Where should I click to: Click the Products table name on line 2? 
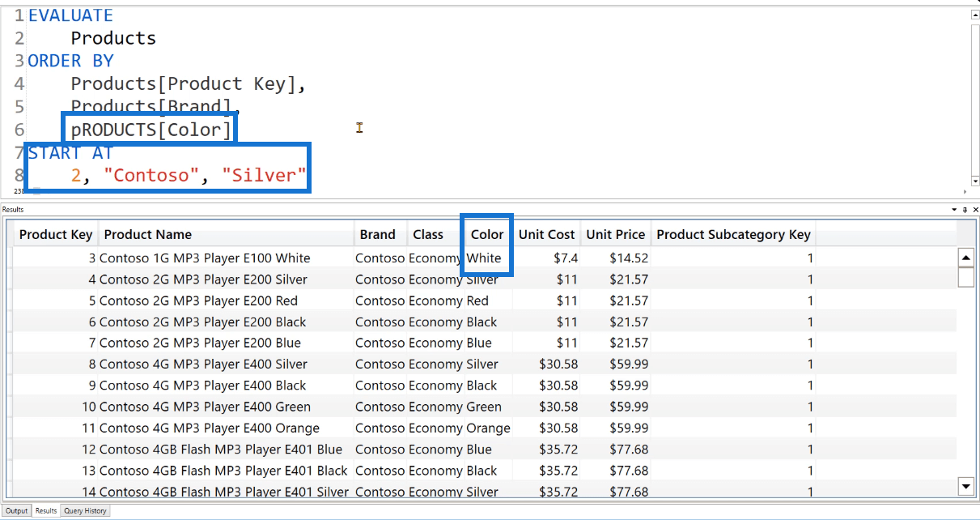click(x=113, y=38)
